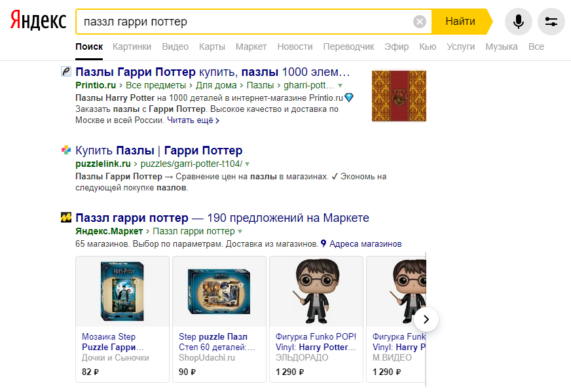Click 'Фигурка Funko POP!' ЭЛЬДОРАДО title

pyautogui.click(x=316, y=342)
